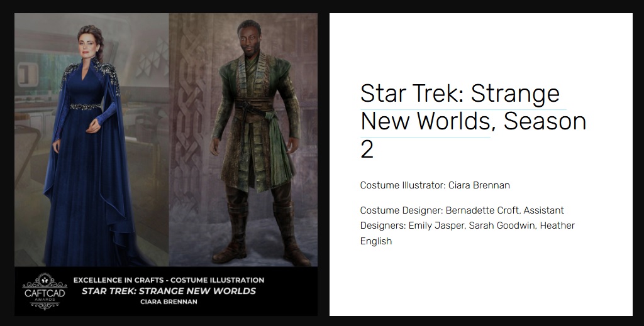
Task: Click the word English at the end of the credits
Action: coord(376,241)
